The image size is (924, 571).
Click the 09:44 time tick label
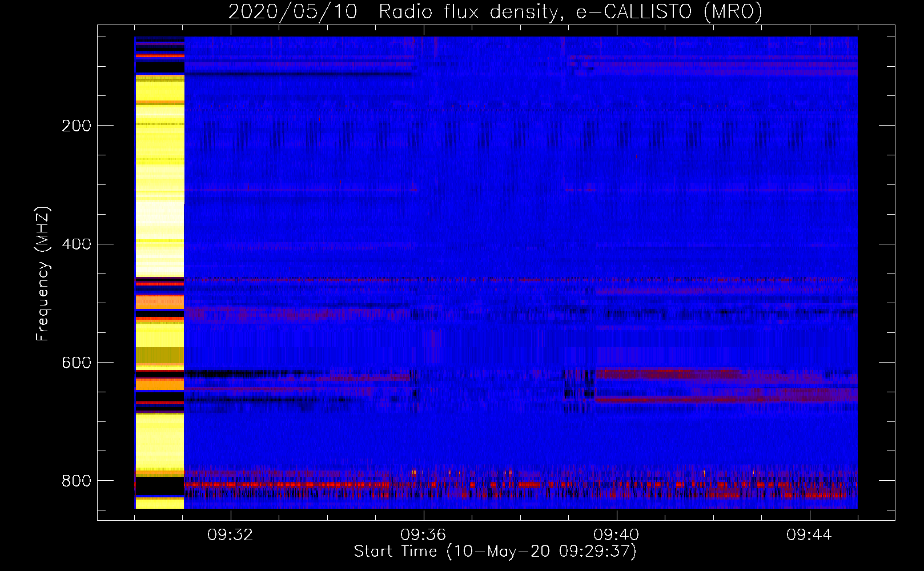(x=810, y=534)
